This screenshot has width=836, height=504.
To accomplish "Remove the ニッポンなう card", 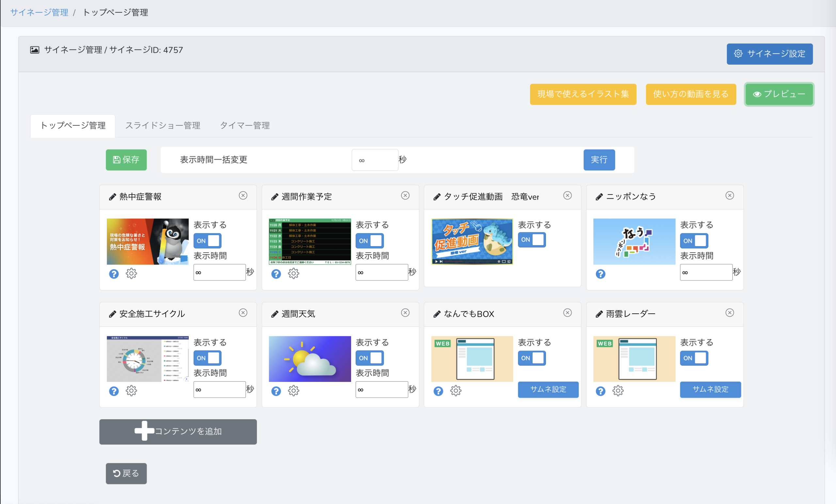I will [730, 195].
